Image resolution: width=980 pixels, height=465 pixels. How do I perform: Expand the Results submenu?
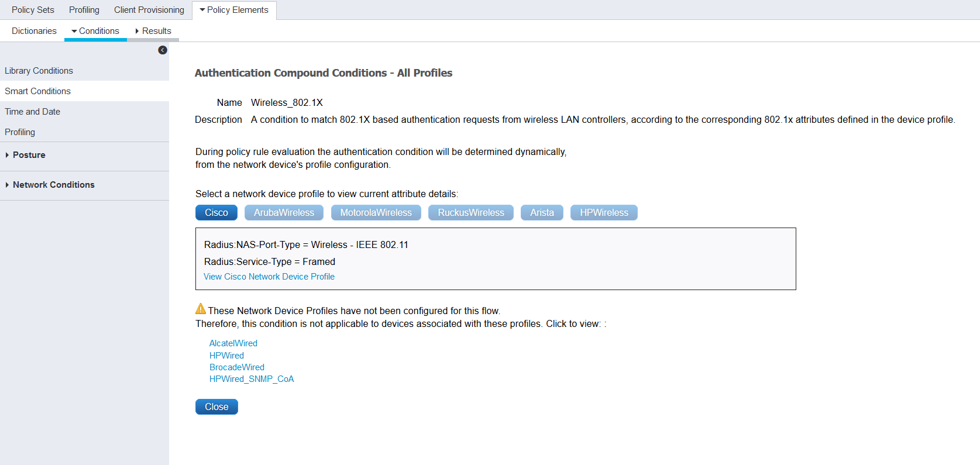tap(153, 31)
